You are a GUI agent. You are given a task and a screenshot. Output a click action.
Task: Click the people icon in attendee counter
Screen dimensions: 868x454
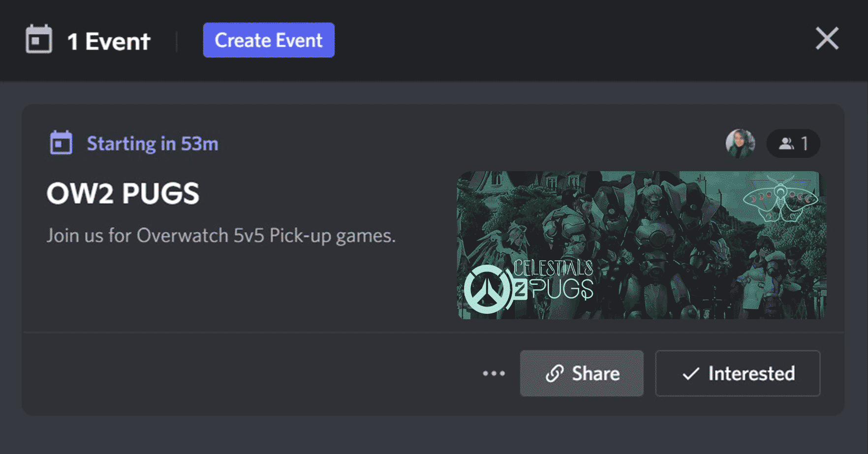(786, 144)
